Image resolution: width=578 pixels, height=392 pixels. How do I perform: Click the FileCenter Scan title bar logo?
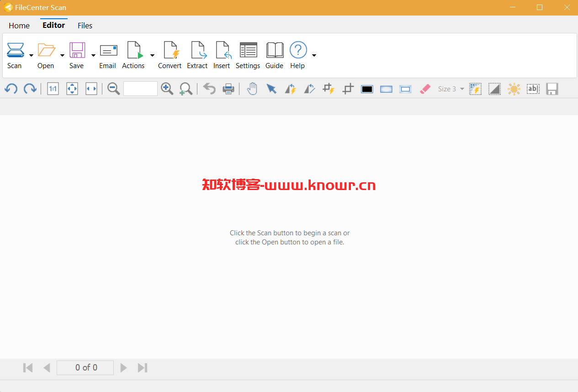point(8,7)
